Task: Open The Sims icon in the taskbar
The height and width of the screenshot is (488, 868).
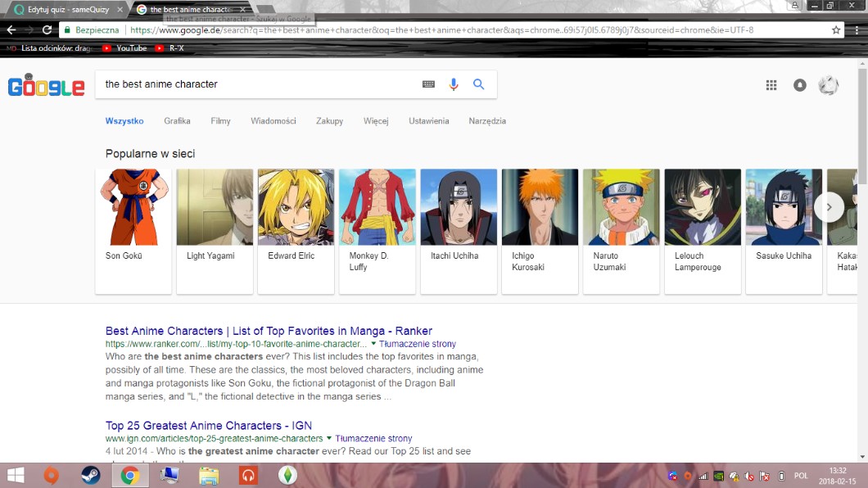Action: [x=287, y=475]
